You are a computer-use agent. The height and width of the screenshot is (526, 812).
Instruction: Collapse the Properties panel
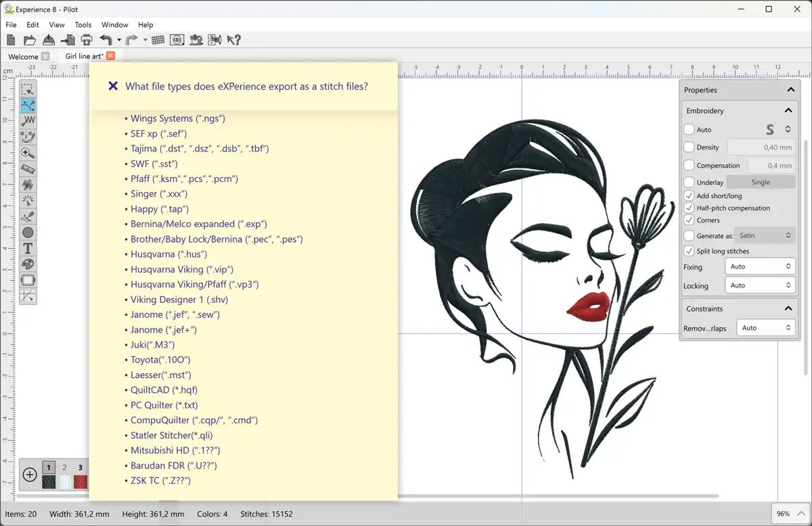790,90
